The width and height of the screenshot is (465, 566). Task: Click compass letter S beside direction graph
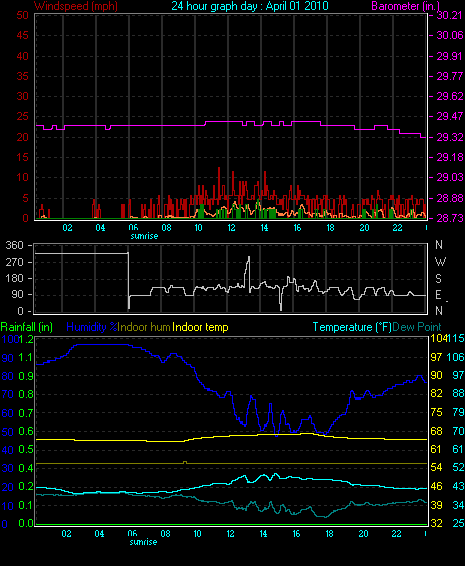438,279
